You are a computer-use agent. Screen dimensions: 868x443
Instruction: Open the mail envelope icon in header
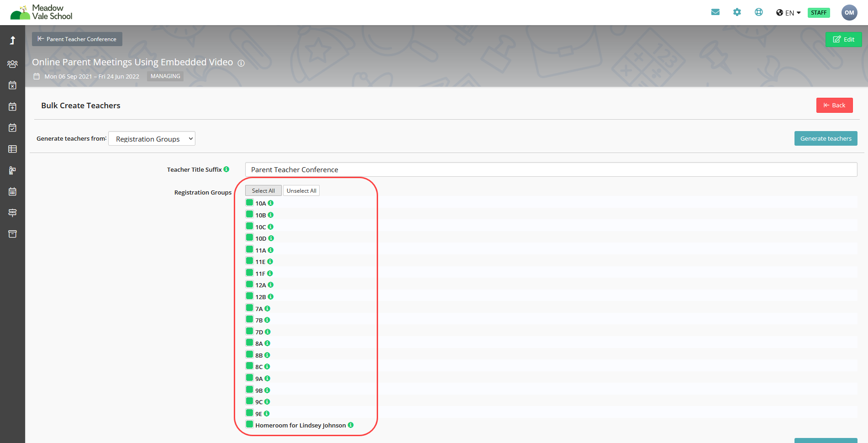(x=715, y=12)
